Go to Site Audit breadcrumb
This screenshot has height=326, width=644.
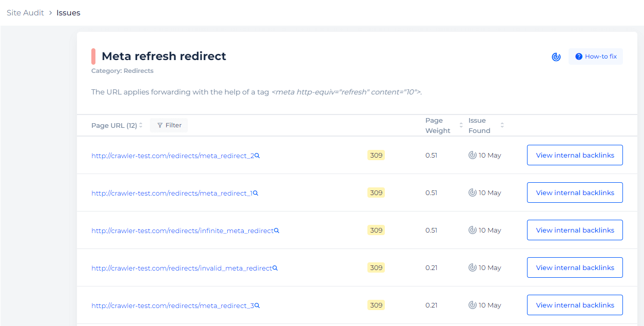(25, 13)
